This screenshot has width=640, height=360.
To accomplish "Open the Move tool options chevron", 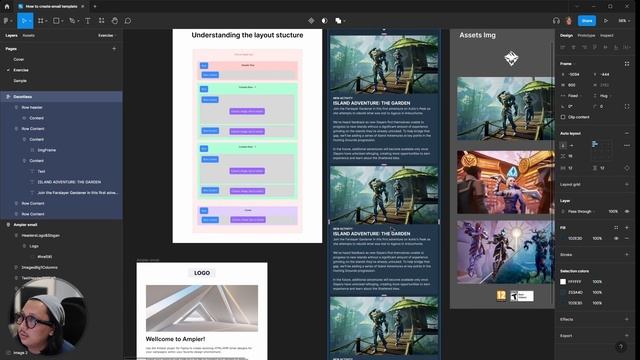I will click(30, 21).
